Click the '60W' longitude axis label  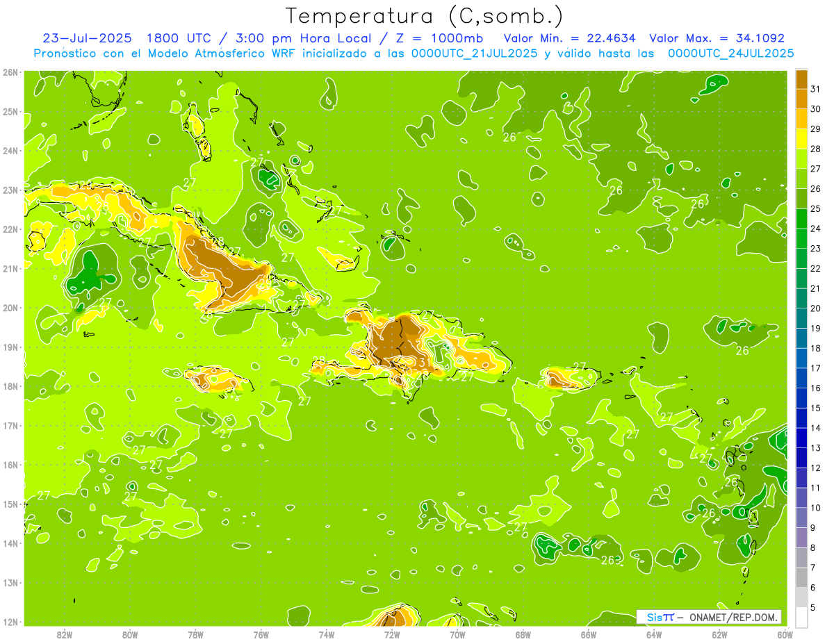[x=785, y=635]
